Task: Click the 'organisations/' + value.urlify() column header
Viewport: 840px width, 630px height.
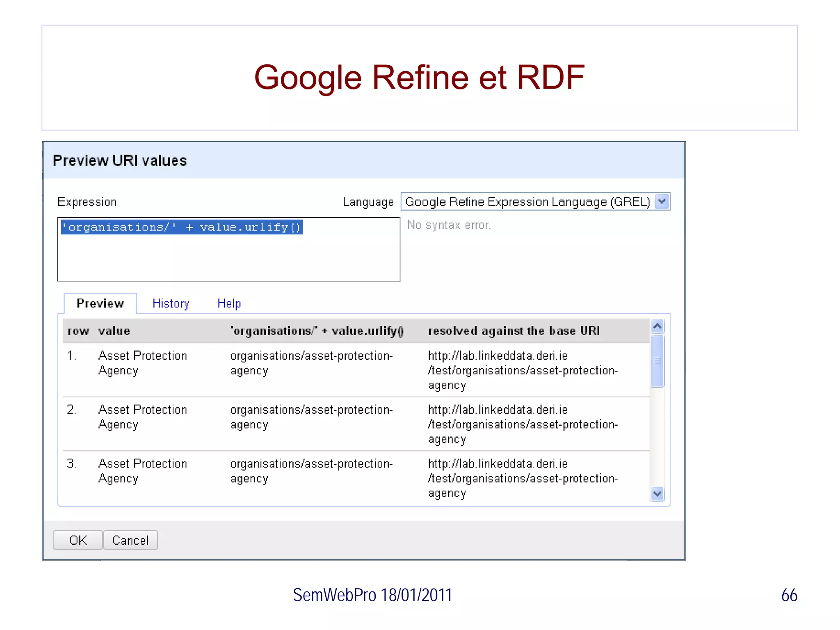Action: tap(317, 331)
